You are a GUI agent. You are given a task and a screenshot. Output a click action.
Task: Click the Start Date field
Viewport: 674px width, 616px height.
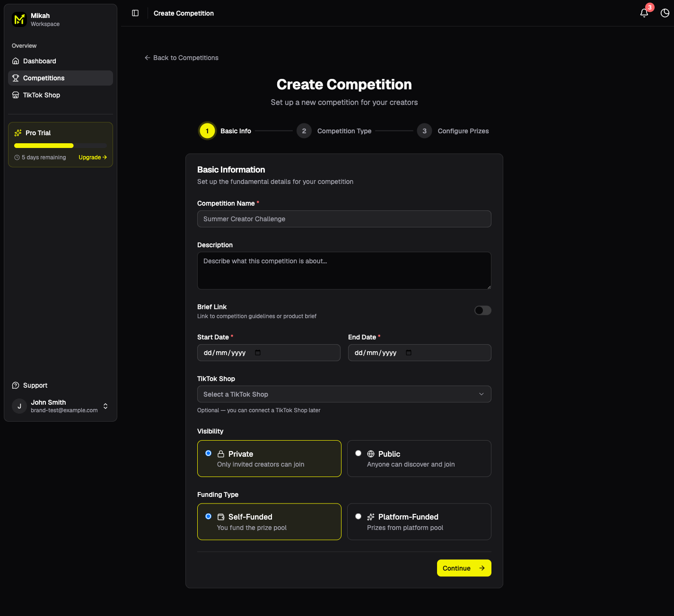[x=269, y=353]
